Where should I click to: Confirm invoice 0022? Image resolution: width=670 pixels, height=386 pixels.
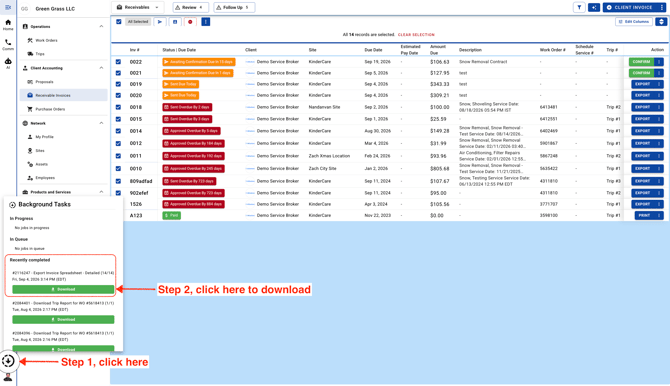click(x=641, y=62)
